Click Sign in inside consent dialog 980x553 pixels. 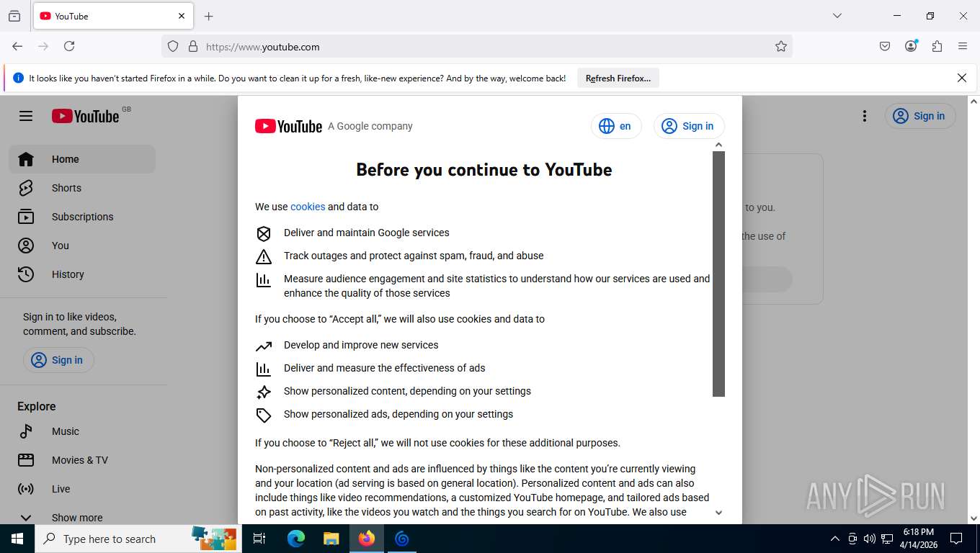click(689, 126)
